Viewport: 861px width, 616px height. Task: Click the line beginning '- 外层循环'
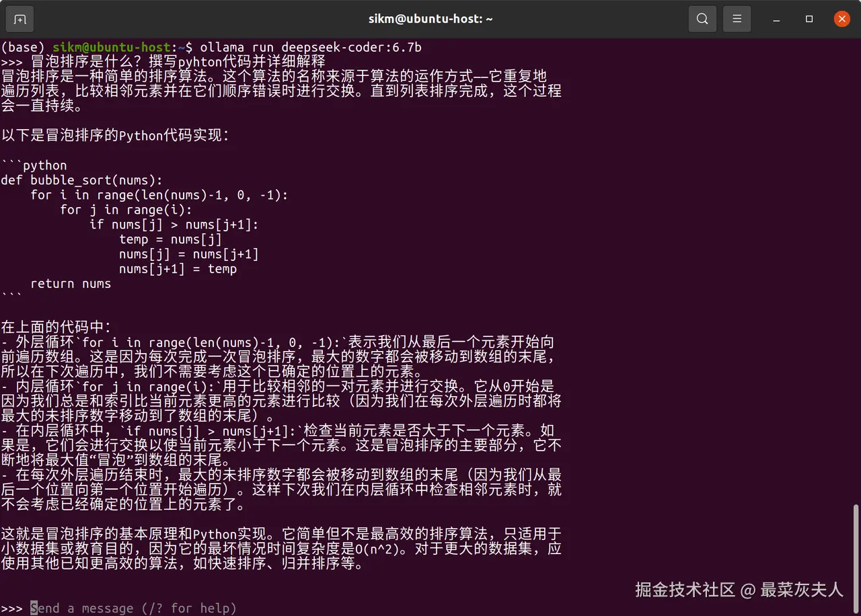[x=277, y=342]
